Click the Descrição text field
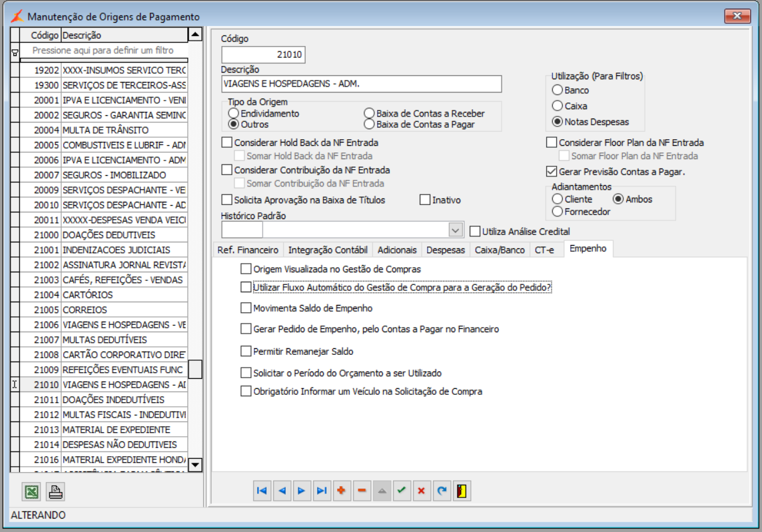762x532 pixels. tap(361, 84)
